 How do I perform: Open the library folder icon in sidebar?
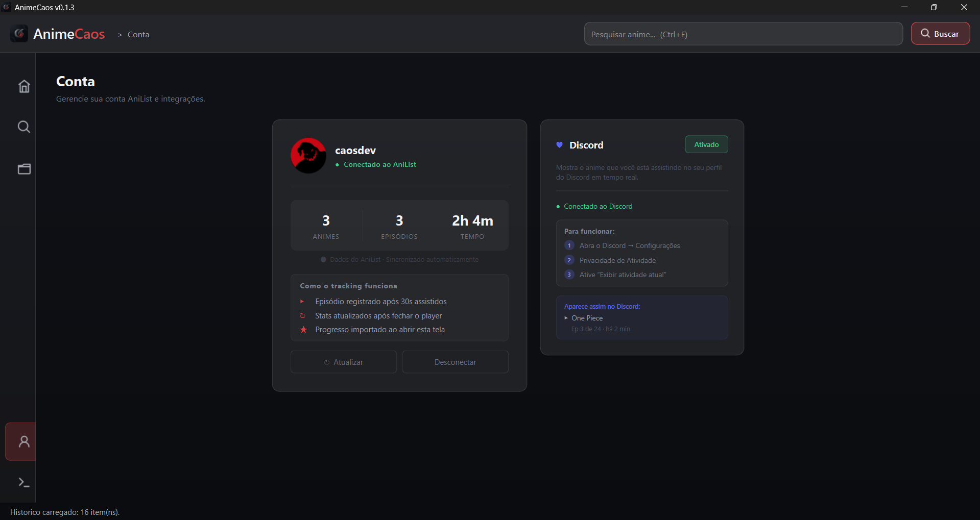click(24, 169)
